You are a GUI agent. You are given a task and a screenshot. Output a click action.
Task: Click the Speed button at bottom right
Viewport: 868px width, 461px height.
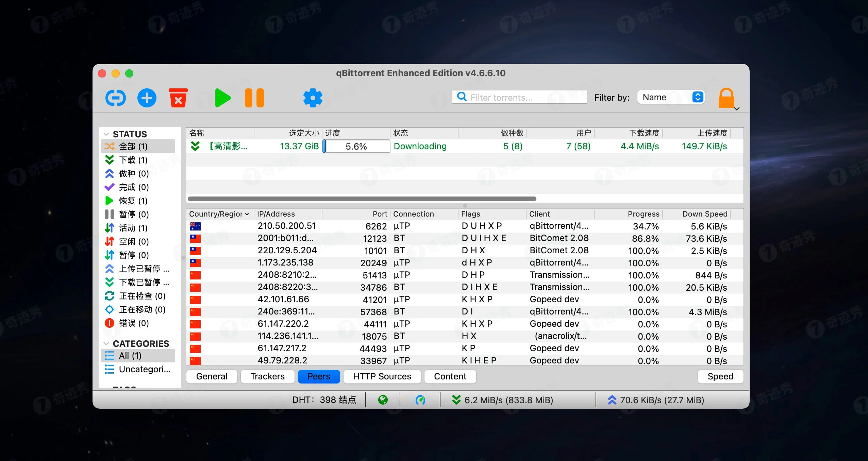[x=720, y=376]
